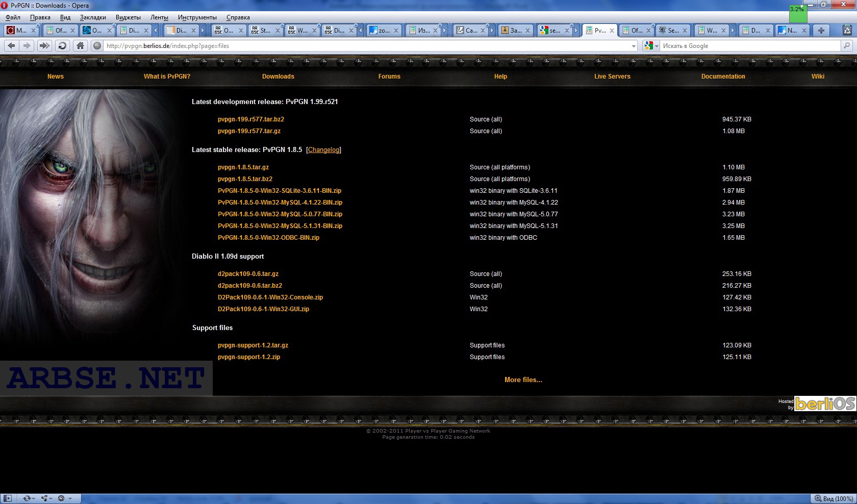Expand the tab group after 'se...' Google tab
The height and width of the screenshot is (504, 857).
576,31
